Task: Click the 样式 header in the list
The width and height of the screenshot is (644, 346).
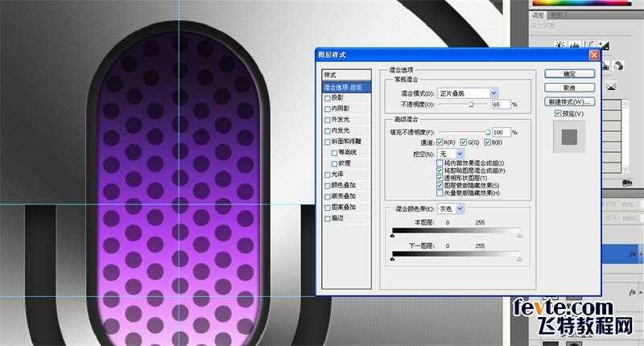Action: [x=347, y=75]
